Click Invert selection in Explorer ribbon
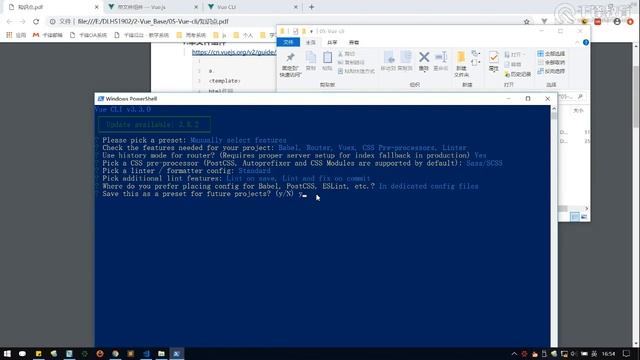This screenshot has height=360, width=640. (551, 71)
